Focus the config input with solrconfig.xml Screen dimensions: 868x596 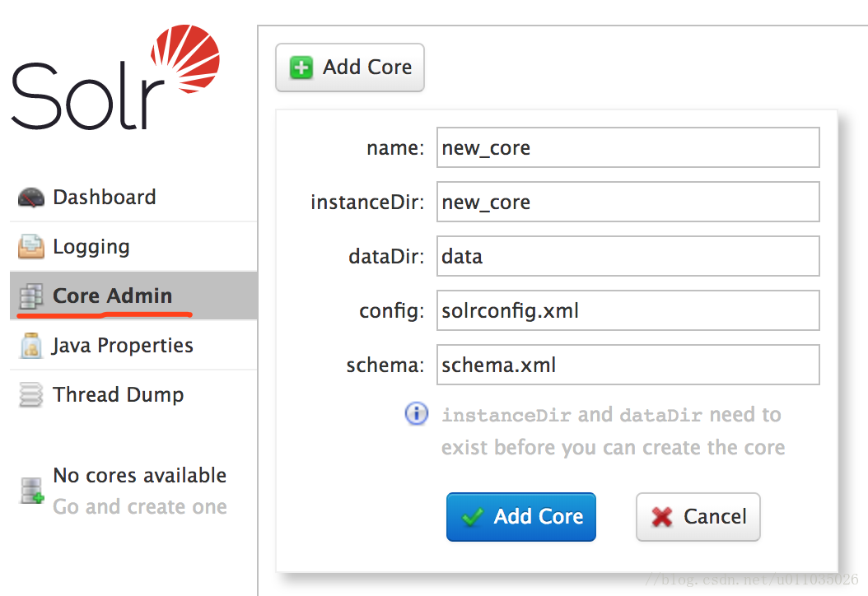pos(628,310)
